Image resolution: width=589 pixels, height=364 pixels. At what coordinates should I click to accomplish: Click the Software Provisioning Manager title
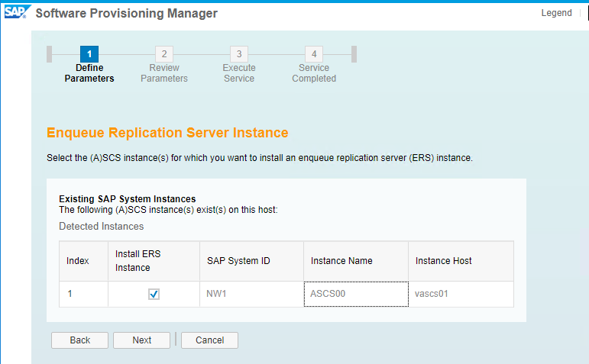coord(126,14)
